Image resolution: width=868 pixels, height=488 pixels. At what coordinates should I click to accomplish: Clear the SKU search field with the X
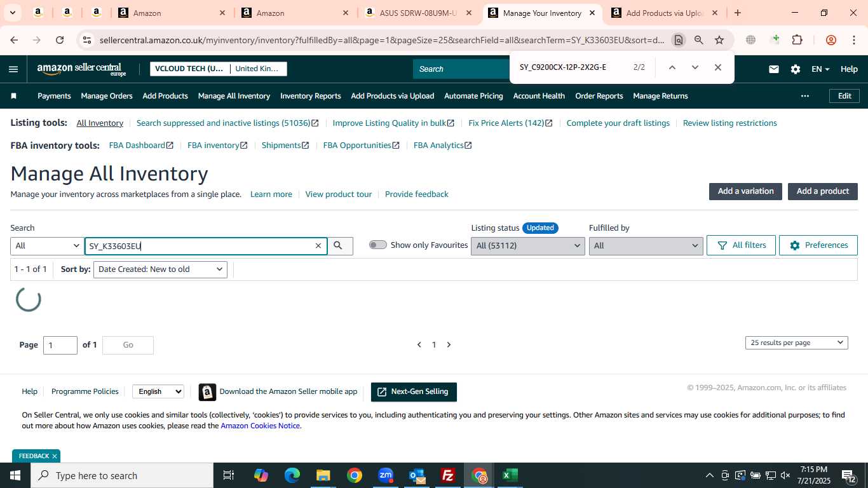(318, 246)
